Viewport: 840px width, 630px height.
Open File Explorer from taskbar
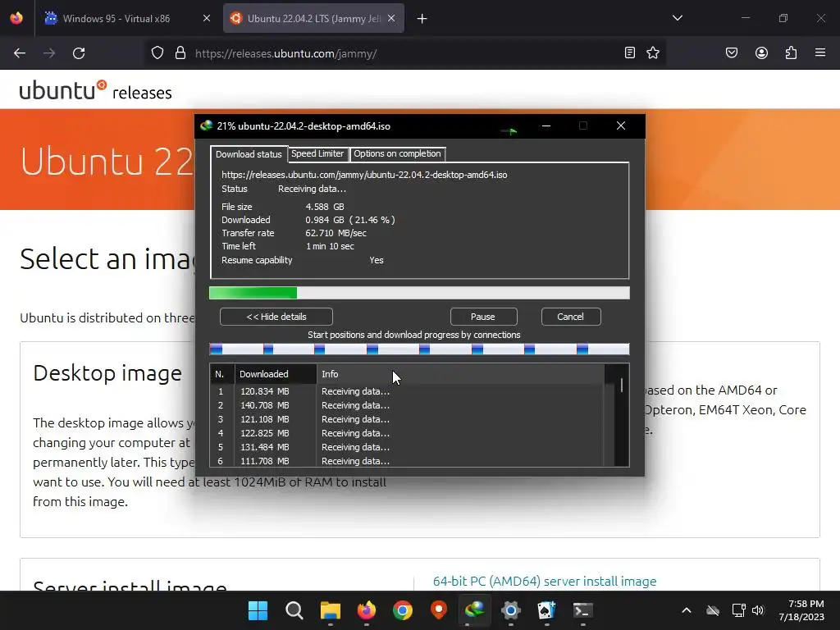tap(331, 610)
